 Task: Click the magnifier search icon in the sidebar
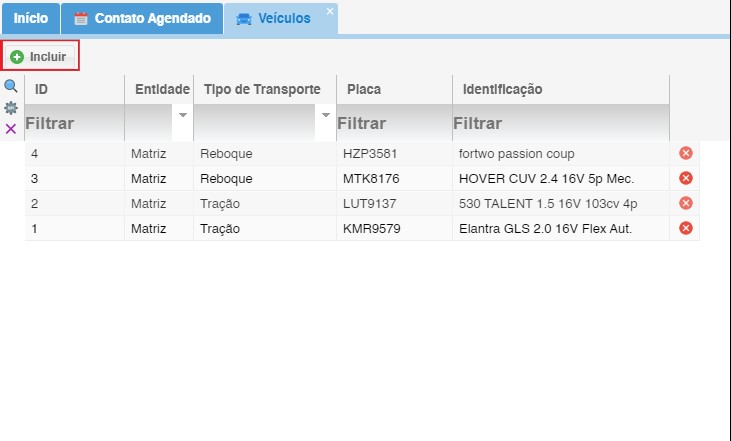coord(11,87)
